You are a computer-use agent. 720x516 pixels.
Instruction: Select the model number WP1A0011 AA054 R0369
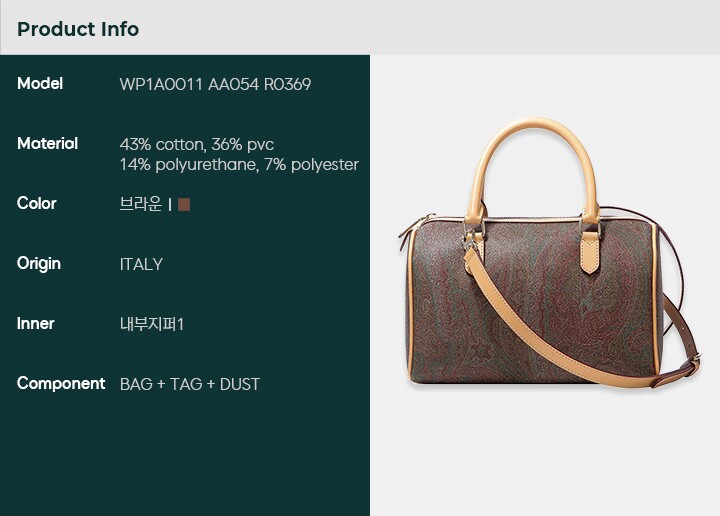[215, 84]
